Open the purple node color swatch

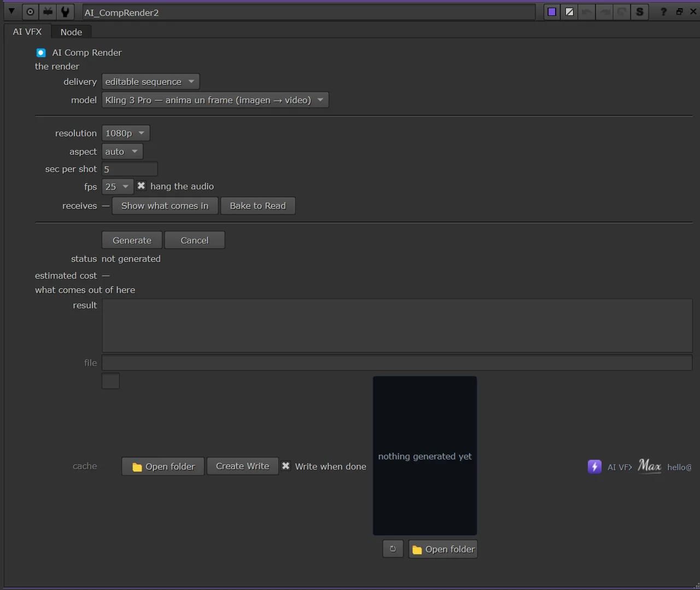(552, 11)
